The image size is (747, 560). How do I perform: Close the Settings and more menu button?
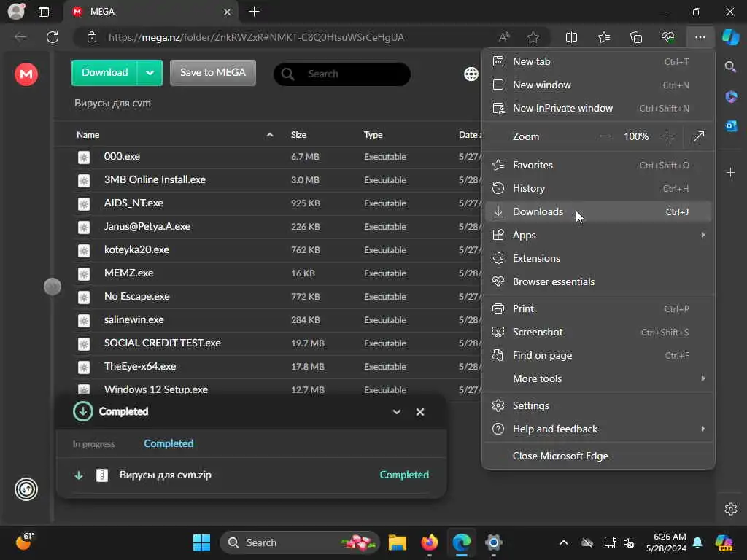[x=700, y=37]
